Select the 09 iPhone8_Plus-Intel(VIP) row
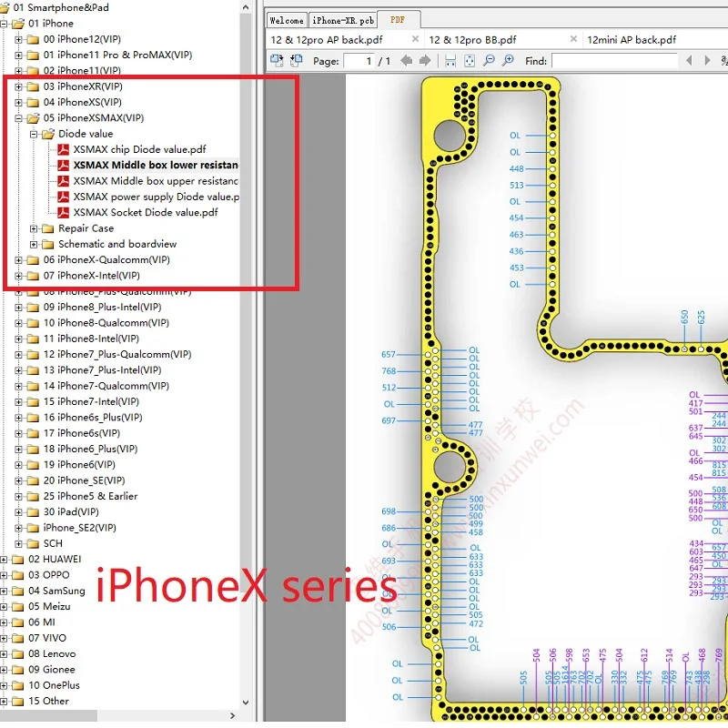This screenshot has height=728, width=728. (102, 308)
